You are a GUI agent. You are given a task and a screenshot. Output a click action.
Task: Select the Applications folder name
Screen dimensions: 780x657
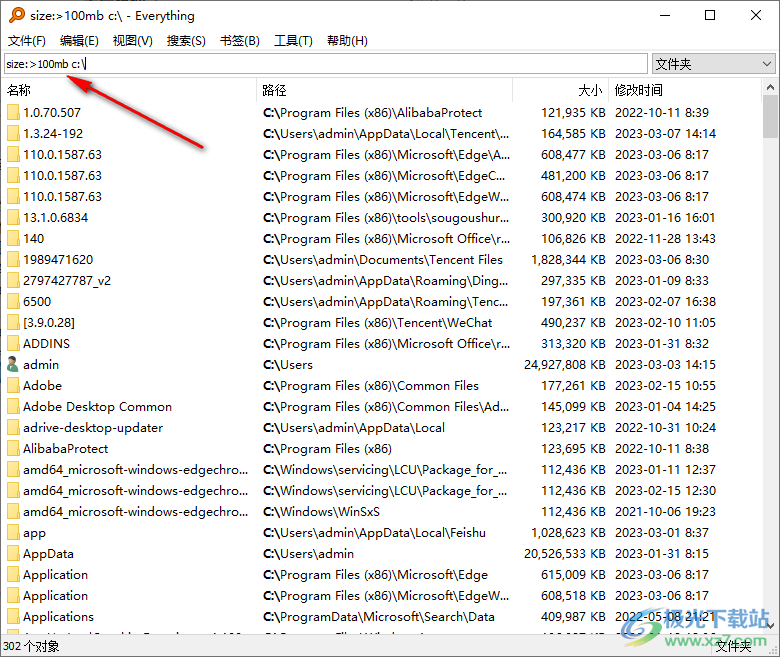[x=58, y=617]
